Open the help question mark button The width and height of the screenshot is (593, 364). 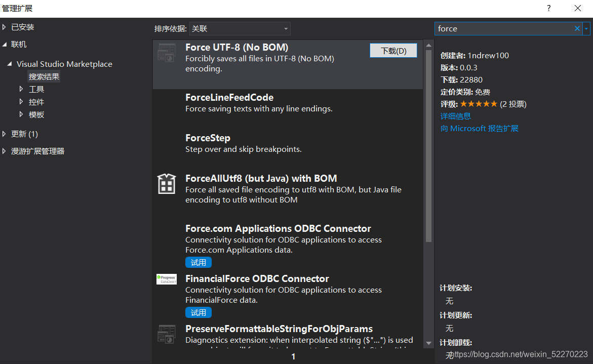click(x=549, y=8)
